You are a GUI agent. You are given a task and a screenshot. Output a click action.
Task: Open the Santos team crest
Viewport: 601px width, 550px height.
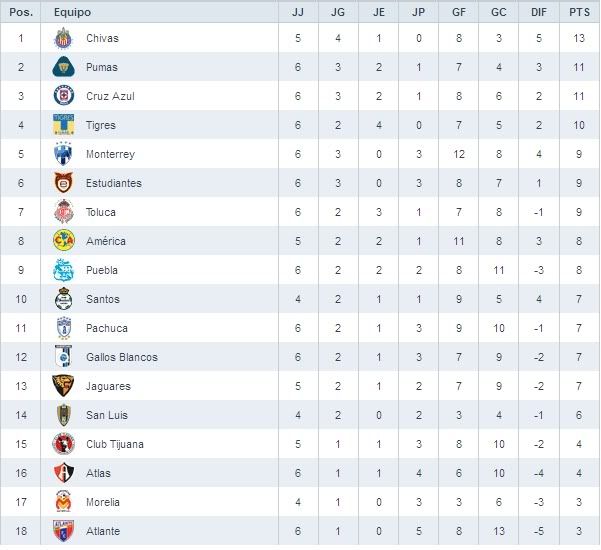[x=63, y=299]
